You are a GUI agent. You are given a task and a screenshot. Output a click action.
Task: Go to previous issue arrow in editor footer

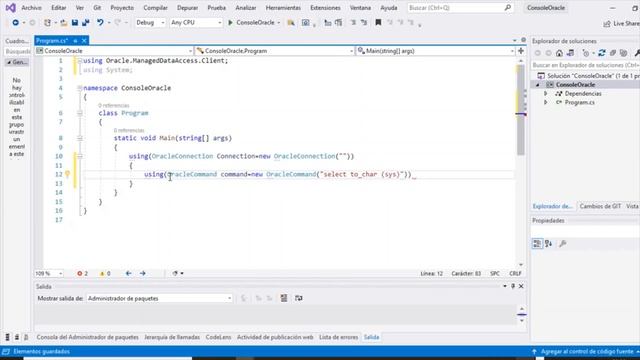(x=129, y=273)
